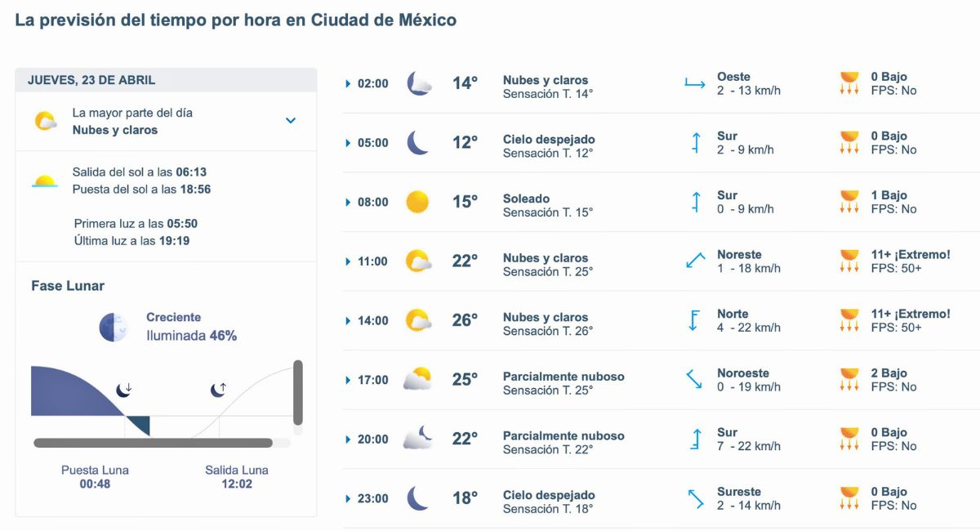The height and width of the screenshot is (531, 980).
Task: Click the Salida Luna 12:02 label
Action: [x=237, y=475]
